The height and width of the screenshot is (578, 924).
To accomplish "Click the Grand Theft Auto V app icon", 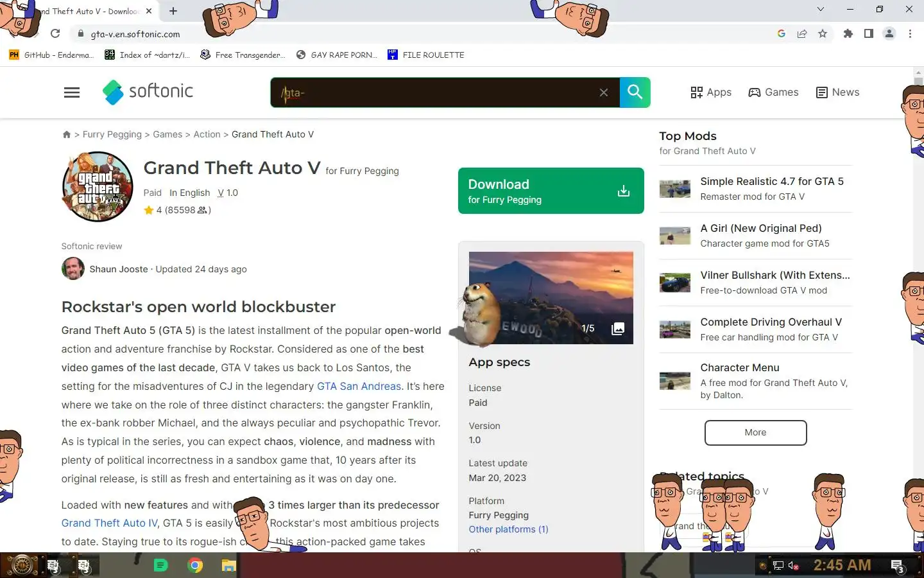I will (98, 187).
